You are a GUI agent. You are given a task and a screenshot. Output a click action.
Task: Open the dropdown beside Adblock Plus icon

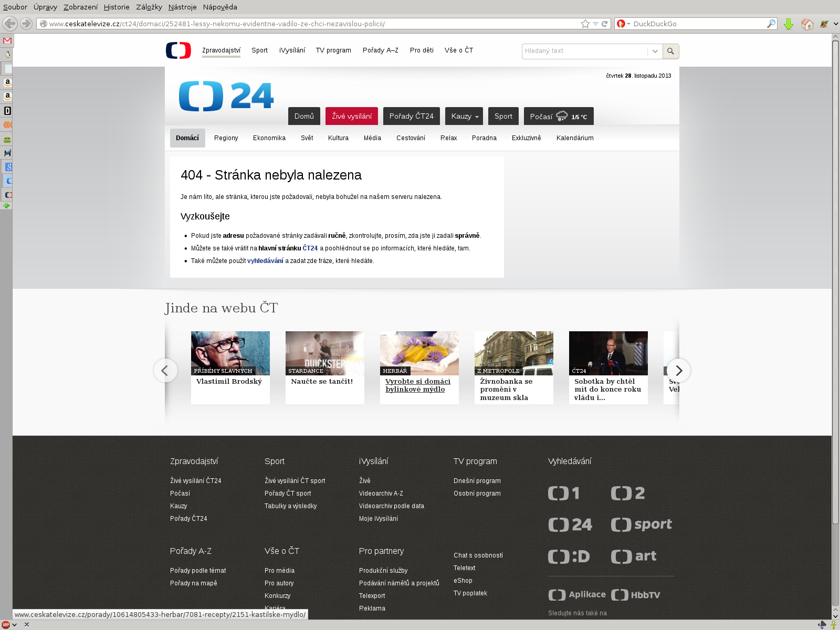click(x=15, y=625)
